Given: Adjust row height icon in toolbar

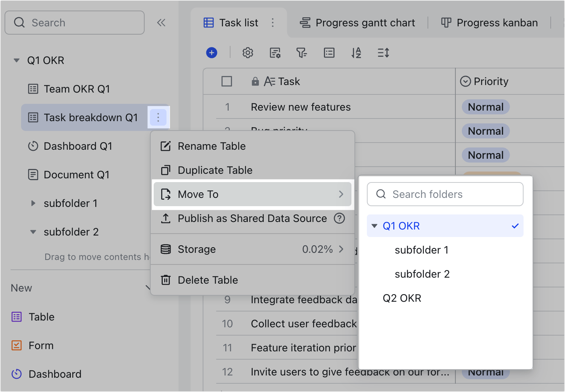Looking at the screenshot, I should coord(383,53).
